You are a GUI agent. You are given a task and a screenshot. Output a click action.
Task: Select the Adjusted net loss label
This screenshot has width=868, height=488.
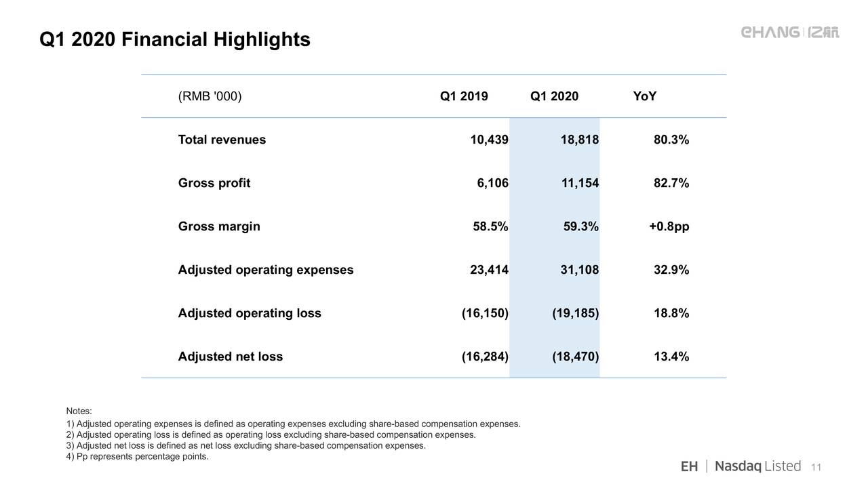pos(230,357)
